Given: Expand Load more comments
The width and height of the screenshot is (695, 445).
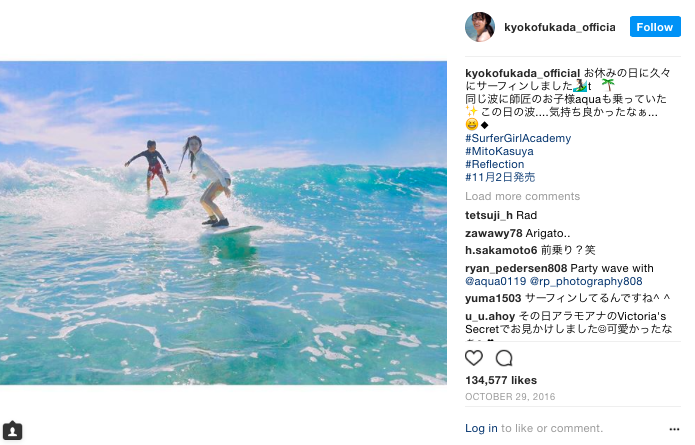Looking at the screenshot, I should click(523, 196).
